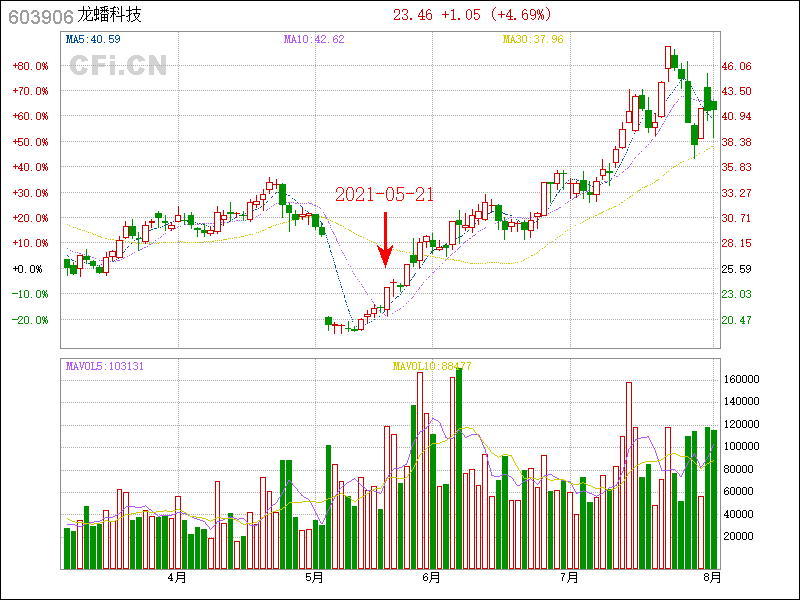This screenshot has width=800, height=600.
Task: Select the MA30:37.96 indicator label
Action: (x=532, y=40)
